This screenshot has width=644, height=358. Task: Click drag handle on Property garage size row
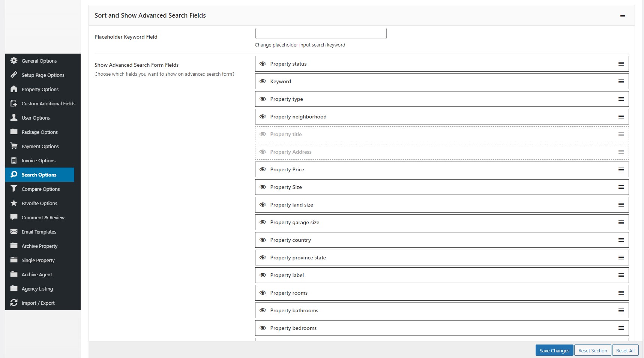click(x=621, y=222)
